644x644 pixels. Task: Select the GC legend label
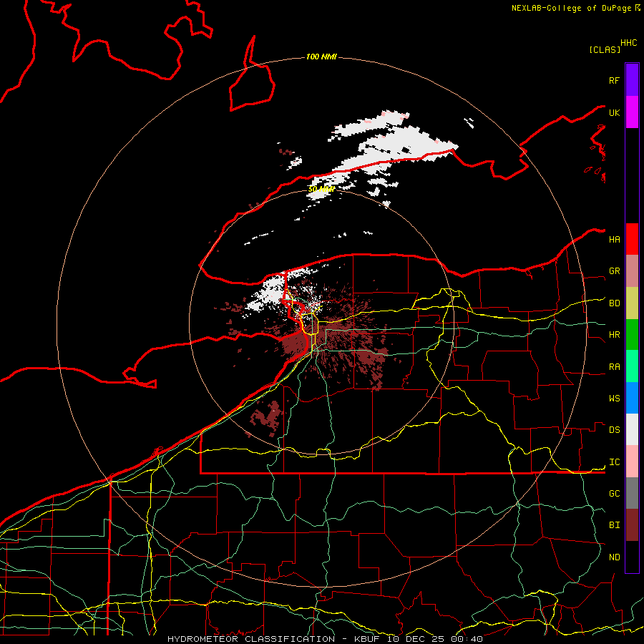tap(615, 494)
